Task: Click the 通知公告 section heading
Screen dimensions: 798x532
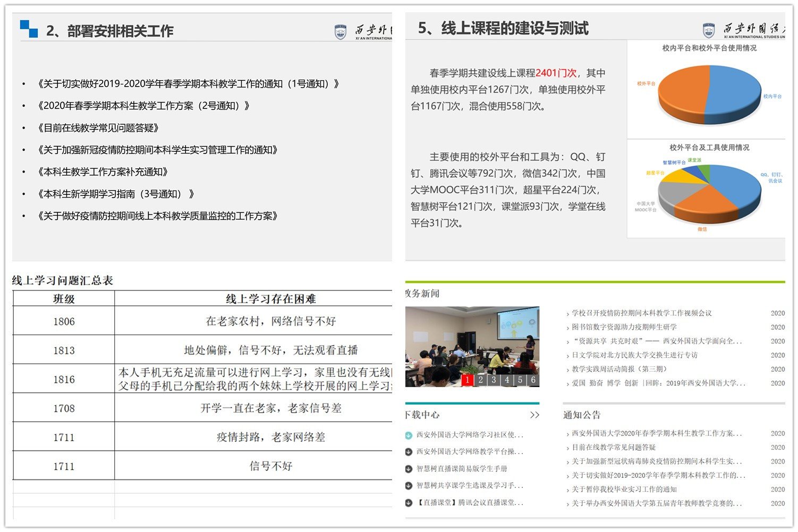Action: [582, 415]
